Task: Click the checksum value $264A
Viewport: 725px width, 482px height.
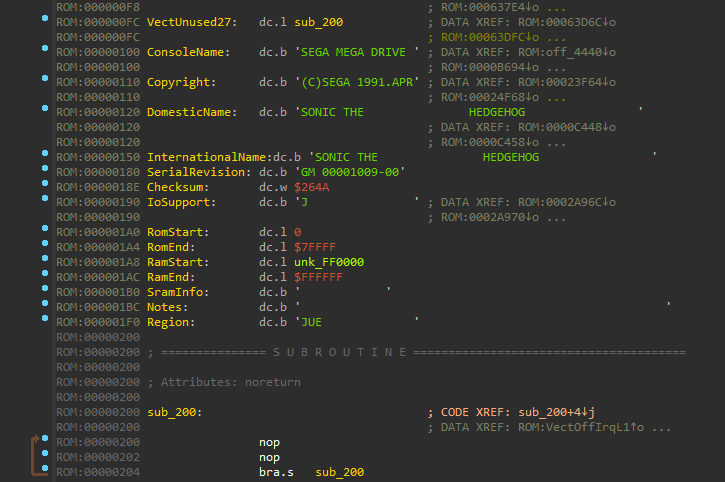Action: [312, 187]
